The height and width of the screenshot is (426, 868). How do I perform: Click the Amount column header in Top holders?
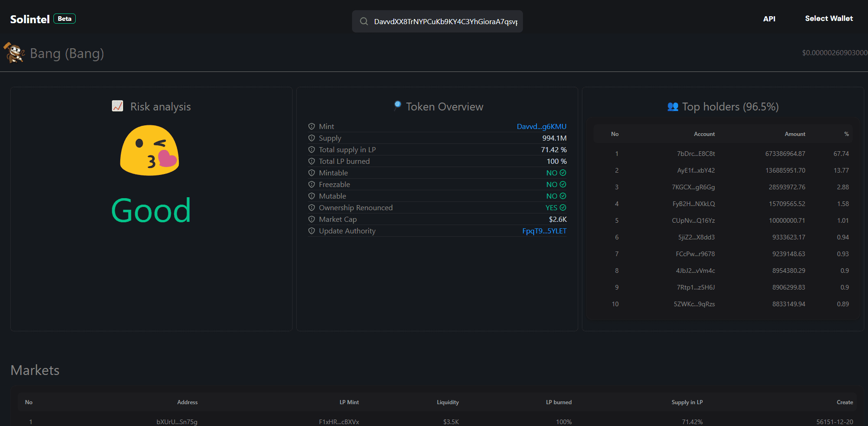pos(795,134)
